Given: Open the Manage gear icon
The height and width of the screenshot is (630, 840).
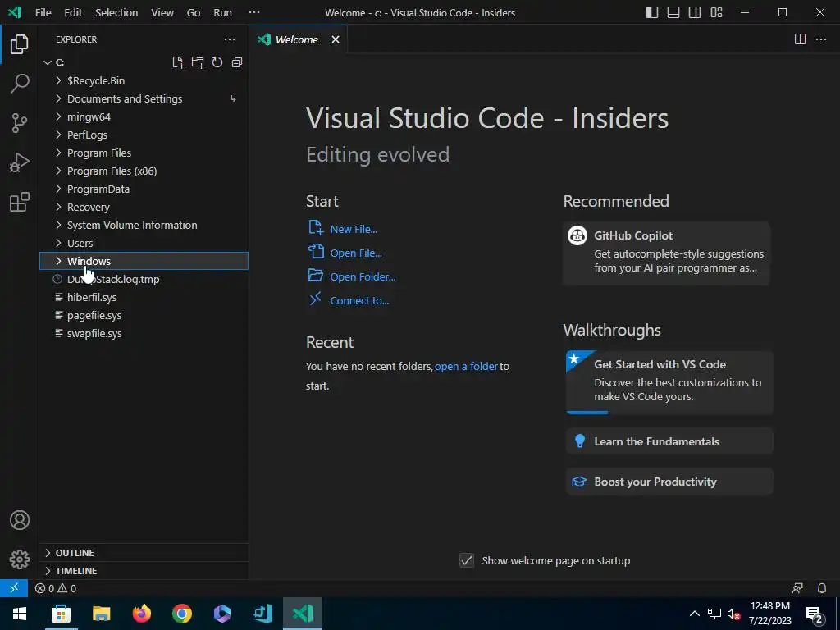Looking at the screenshot, I should coord(20,559).
